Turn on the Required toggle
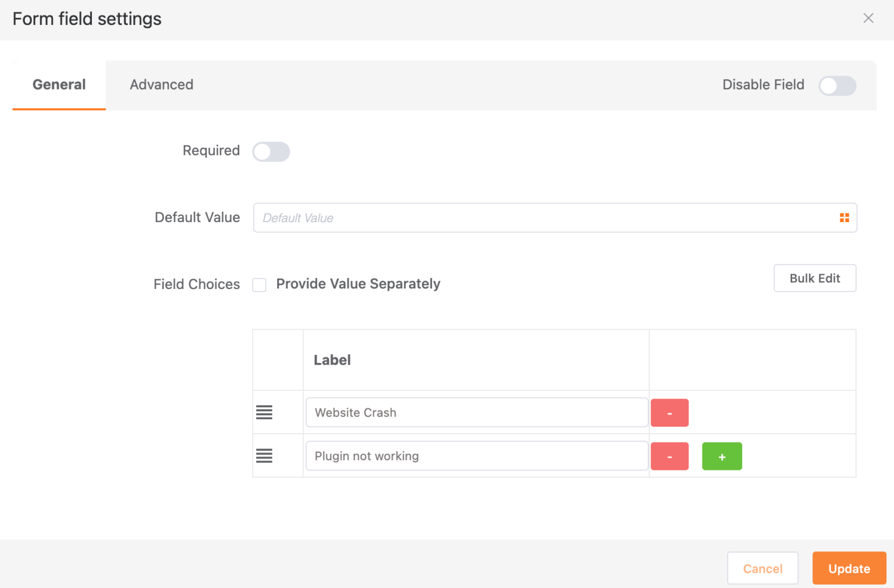Image resolution: width=894 pixels, height=588 pixels. click(271, 151)
